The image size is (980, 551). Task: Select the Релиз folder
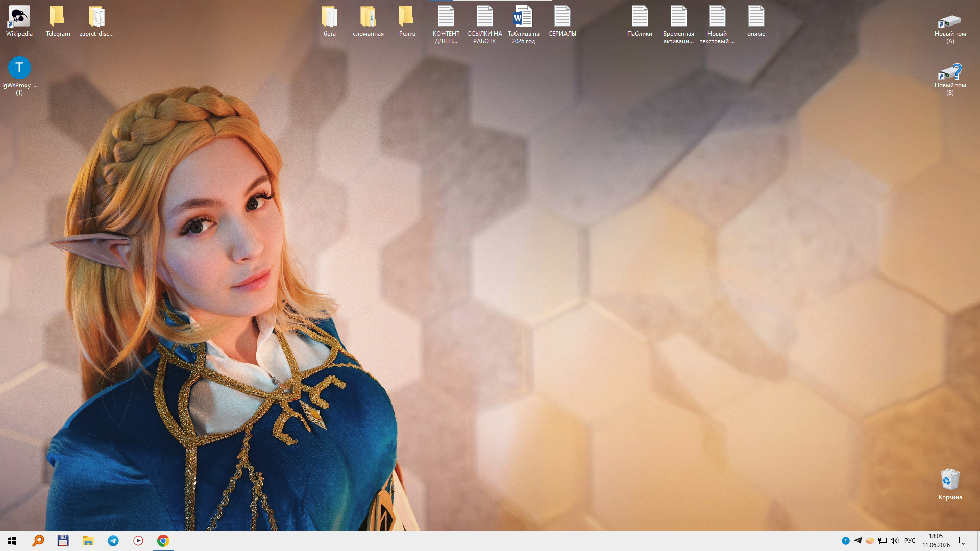pos(407,21)
